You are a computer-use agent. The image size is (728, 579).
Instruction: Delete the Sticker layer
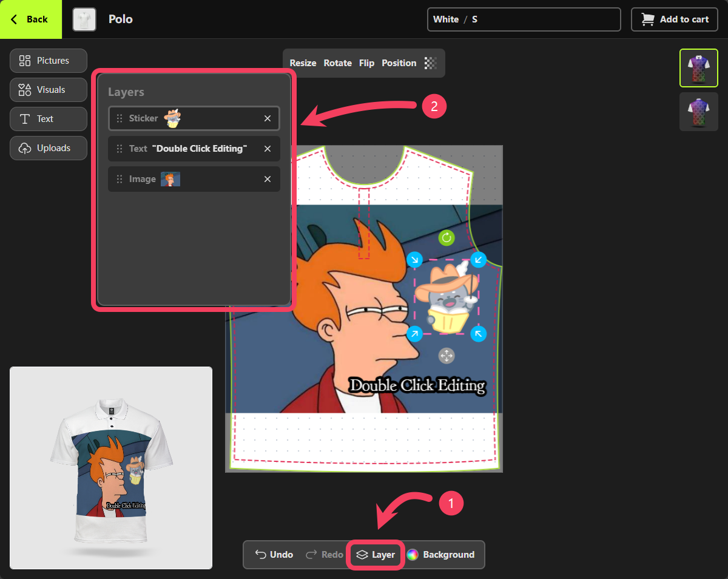(268, 118)
